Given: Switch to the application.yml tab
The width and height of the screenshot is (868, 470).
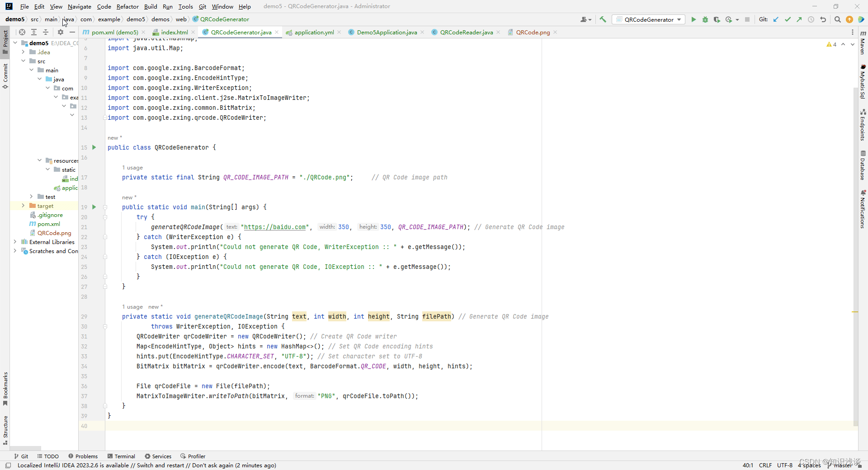Looking at the screenshot, I should [314, 32].
